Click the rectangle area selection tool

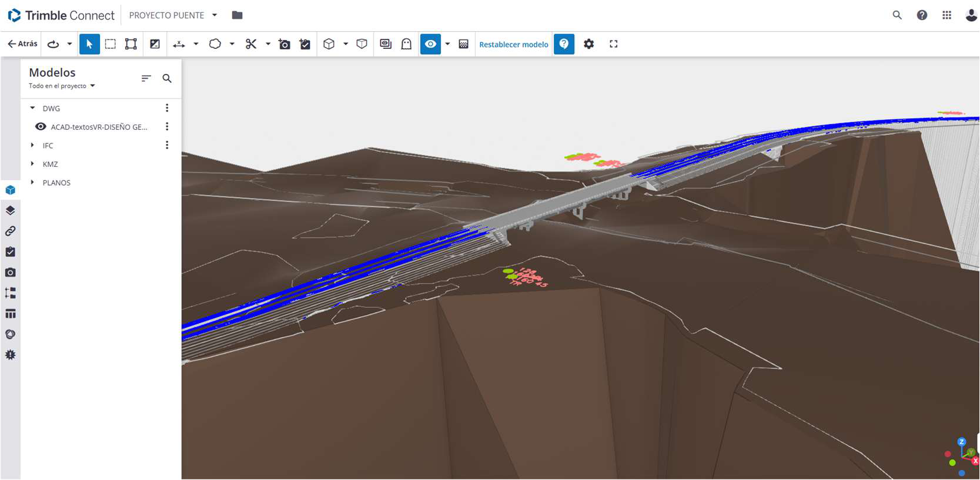click(110, 44)
